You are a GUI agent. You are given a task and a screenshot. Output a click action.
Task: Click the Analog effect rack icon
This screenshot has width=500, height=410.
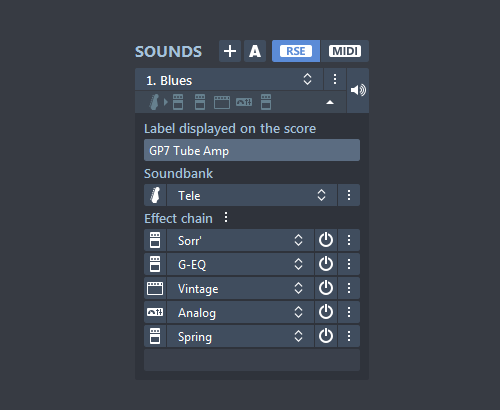(x=155, y=312)
